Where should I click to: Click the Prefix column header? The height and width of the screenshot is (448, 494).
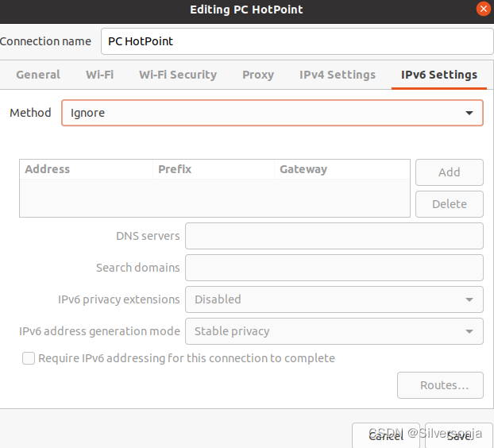[x=214, y=169]
